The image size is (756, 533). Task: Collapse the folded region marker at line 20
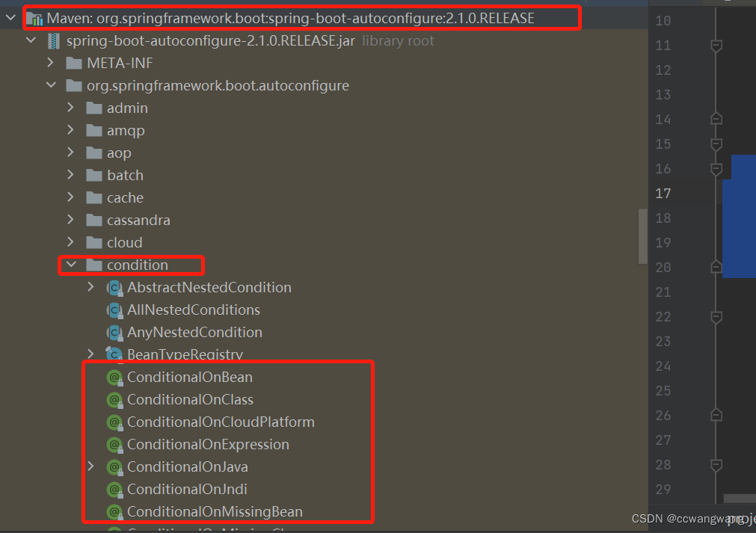[x=715, y=267]
